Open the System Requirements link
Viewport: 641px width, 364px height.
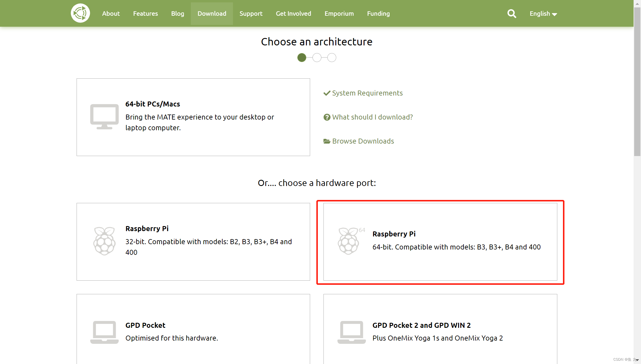coord(367,93)
